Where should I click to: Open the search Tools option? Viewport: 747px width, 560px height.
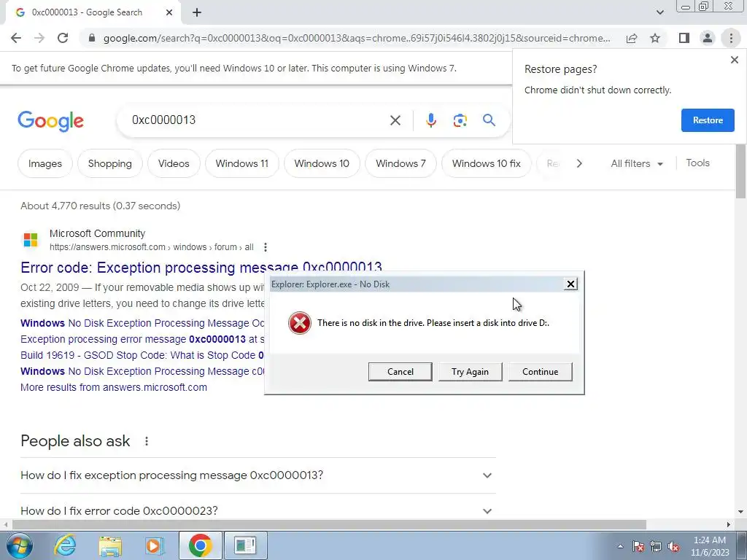point(698,163)
